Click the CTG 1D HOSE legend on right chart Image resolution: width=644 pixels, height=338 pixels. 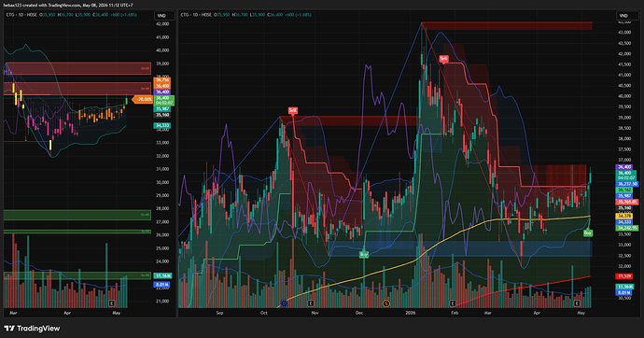click(196, 15)
